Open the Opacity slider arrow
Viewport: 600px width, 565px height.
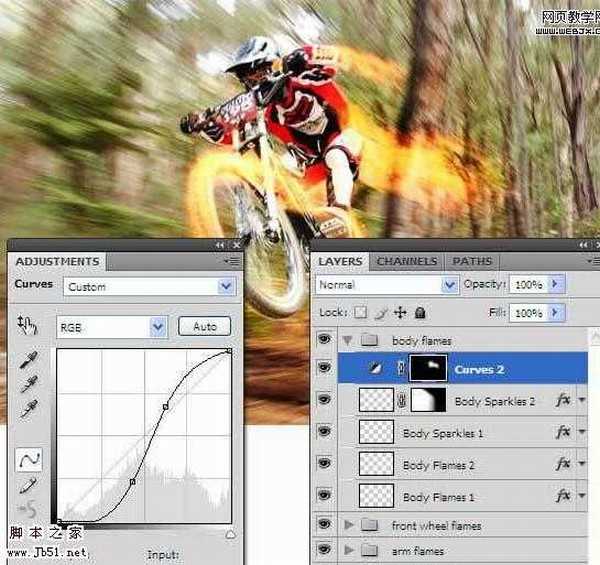tap(556, 284)
